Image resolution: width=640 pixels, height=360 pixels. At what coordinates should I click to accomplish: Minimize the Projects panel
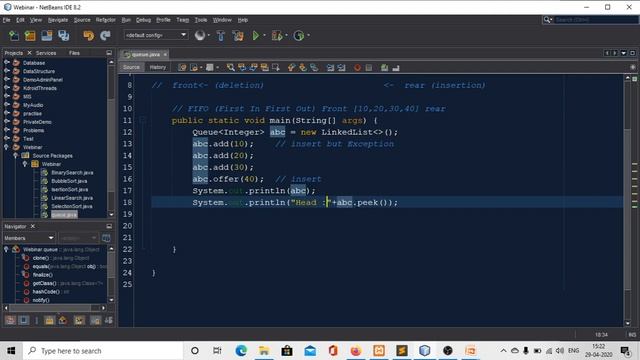[109, 53]
